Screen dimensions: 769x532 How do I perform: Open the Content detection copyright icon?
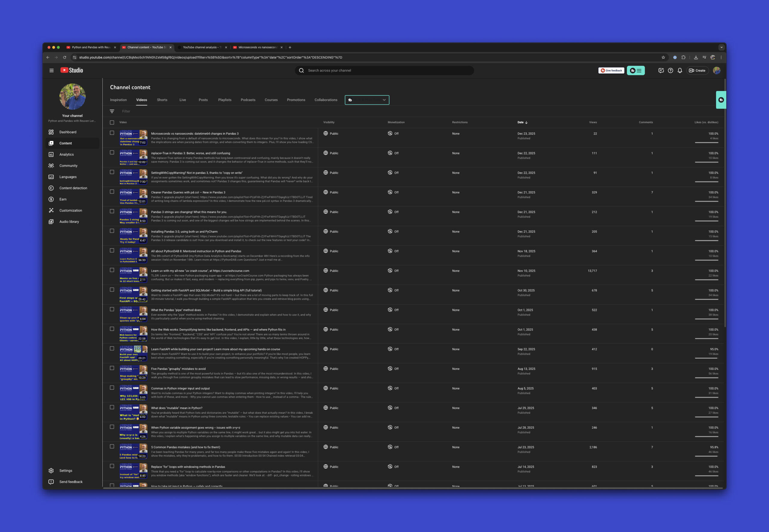click(51, 188)
